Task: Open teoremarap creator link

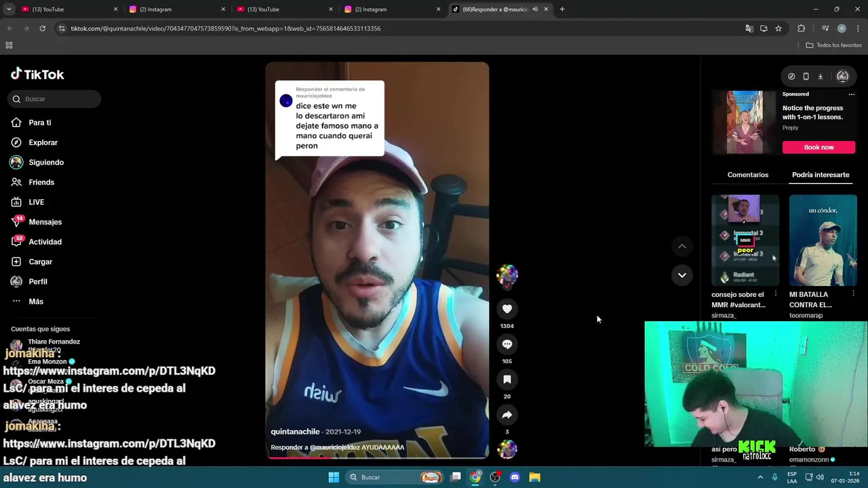Action: (x=806, y=315)
